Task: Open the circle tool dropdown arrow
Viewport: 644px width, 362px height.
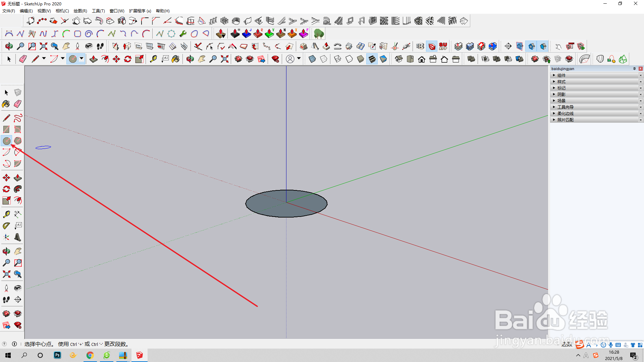Action: [x=82, y=59]
